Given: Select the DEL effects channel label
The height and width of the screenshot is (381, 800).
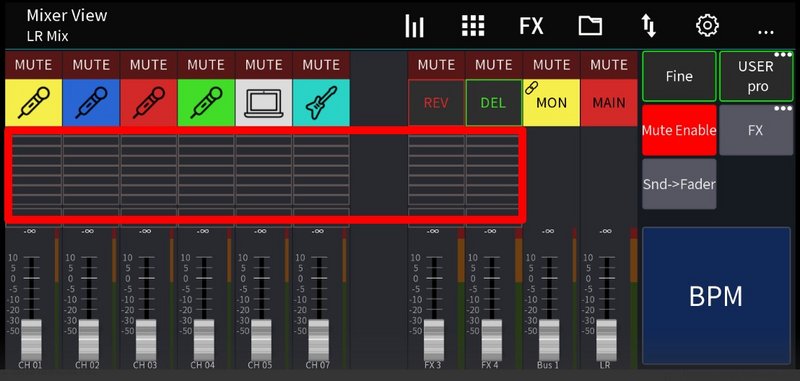Looking at the screenshot, I should (x=494, y=103).
